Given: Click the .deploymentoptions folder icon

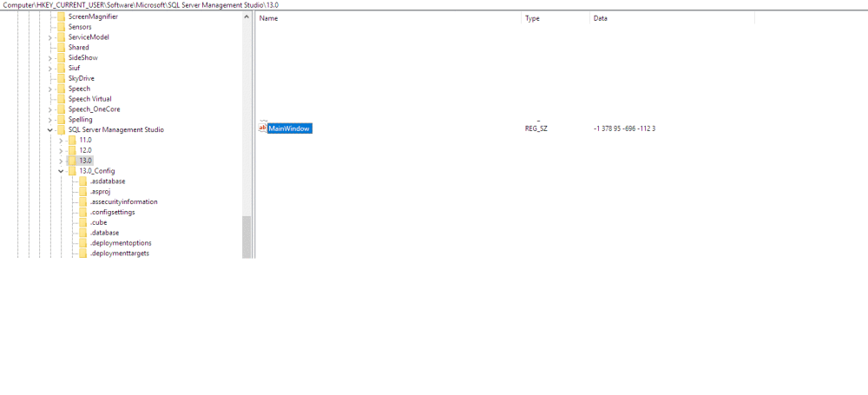Looking at the screenshot, I should (x=83, y=243).
